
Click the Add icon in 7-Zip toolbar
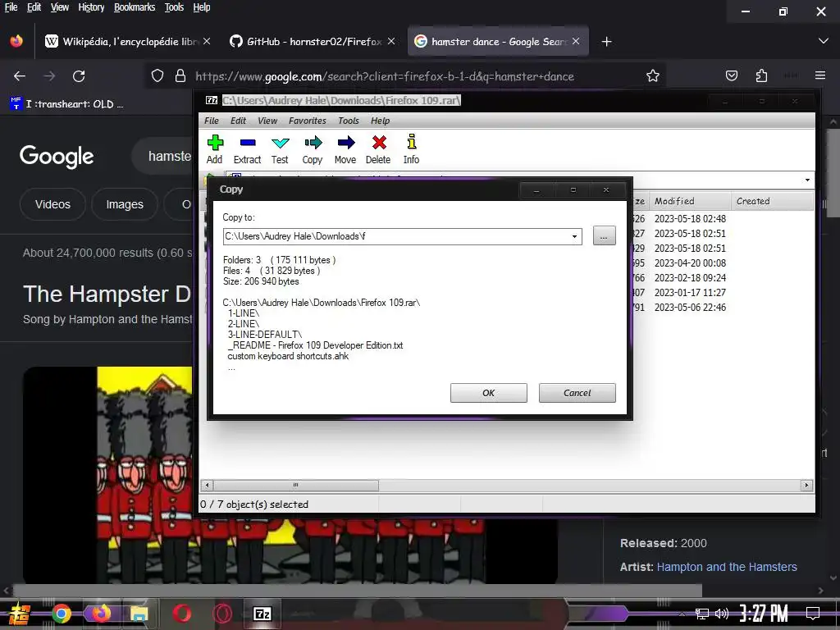215,143
